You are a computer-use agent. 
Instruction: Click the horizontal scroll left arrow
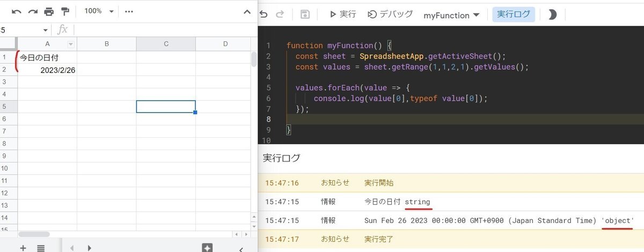(237, 234)
